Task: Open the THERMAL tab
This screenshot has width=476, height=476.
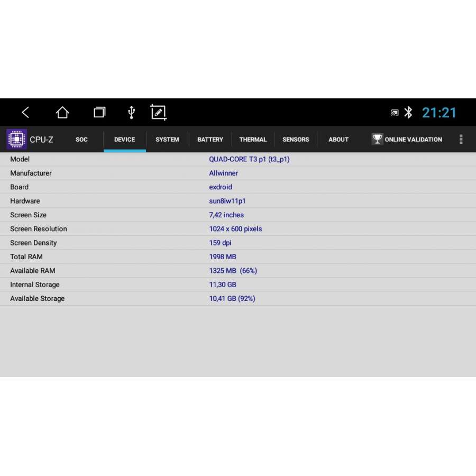Action: tap(253, 139)
